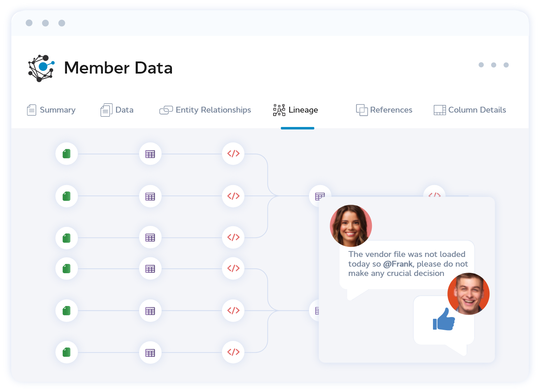Click the woman's avatar on the comment
Screen dimensions: 540x392
click(350, 226)
